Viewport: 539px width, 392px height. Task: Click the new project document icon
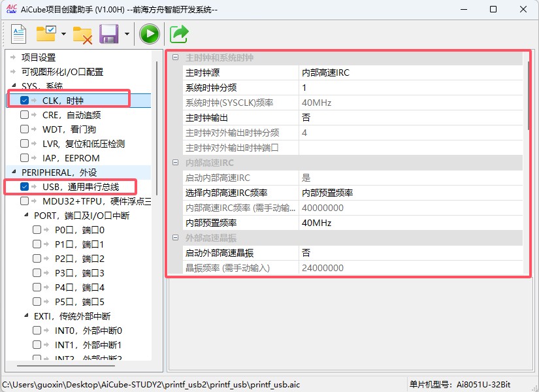tap(18, 34)
